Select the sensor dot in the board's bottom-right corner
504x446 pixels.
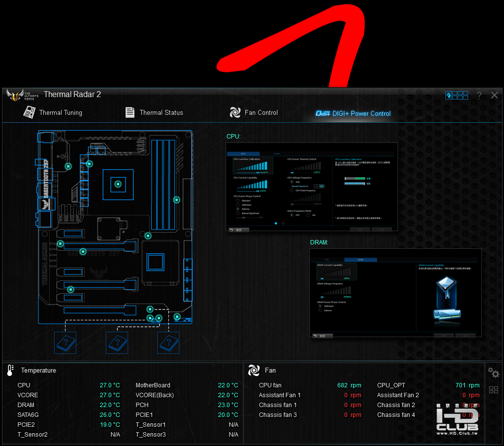click(177, 317)
